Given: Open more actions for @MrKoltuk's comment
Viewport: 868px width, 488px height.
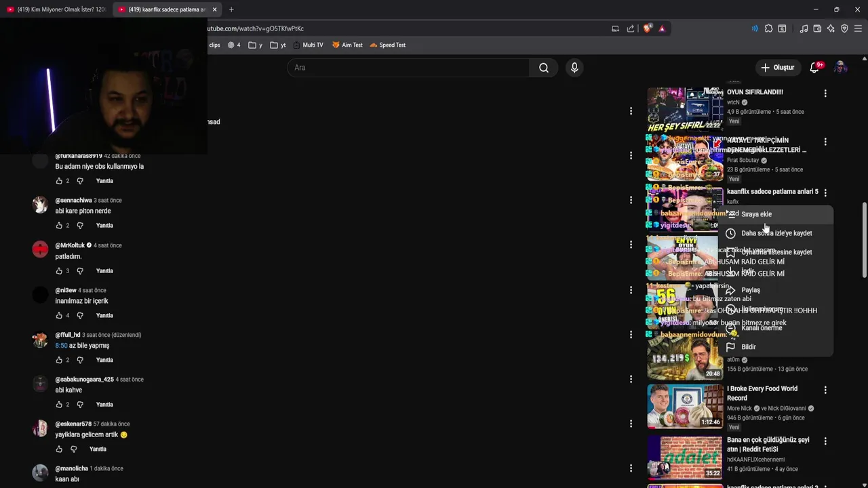Looking at the screenshot, I should (x=631, y=245).
